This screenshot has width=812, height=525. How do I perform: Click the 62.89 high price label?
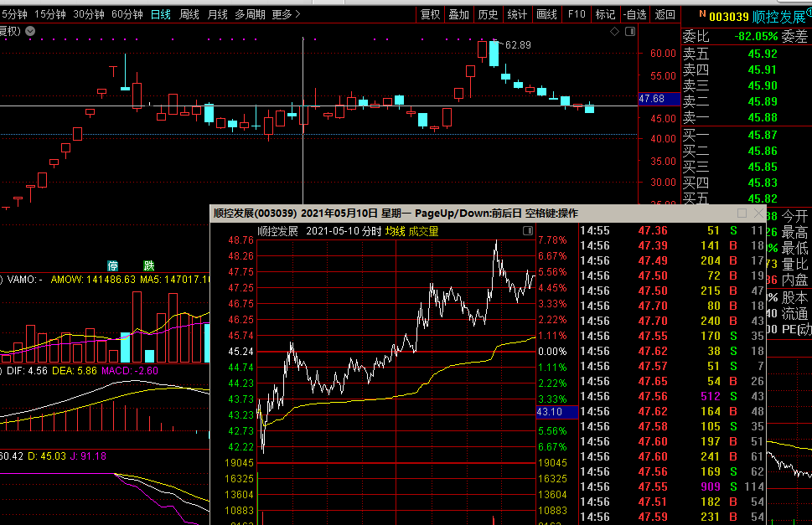(518, 45)
